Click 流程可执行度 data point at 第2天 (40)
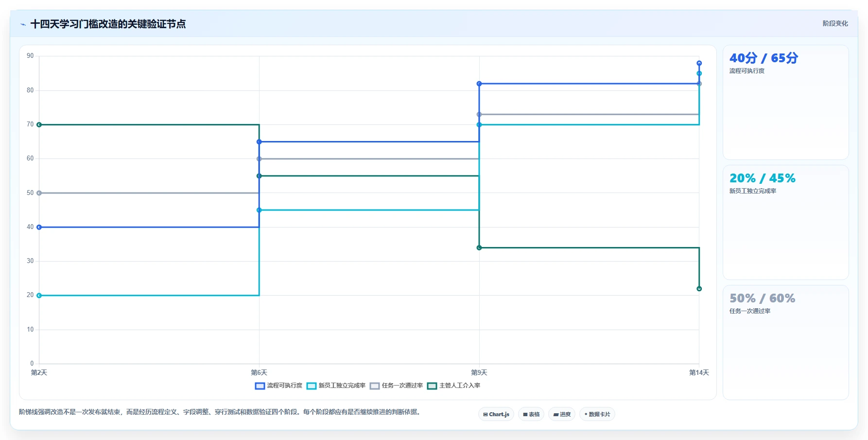Viewport: 868px width, 440px height. point(39,227)
